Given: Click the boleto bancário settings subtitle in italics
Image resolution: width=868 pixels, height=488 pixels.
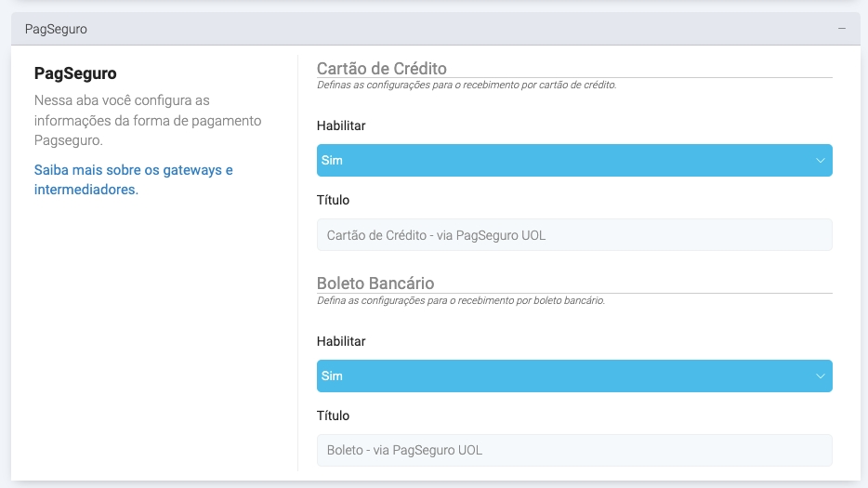Looking at the screenshot, I should 461,300.
